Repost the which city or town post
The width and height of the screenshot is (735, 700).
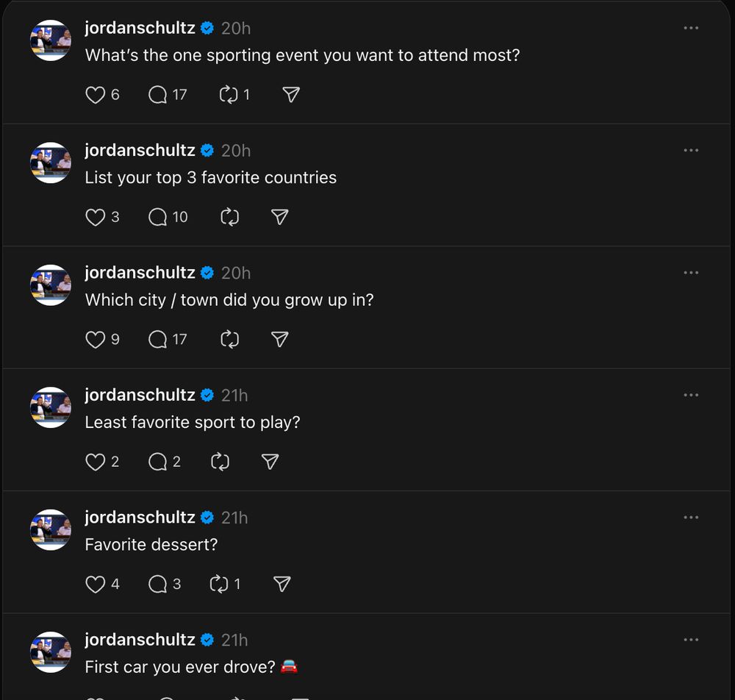pos(229,340)
